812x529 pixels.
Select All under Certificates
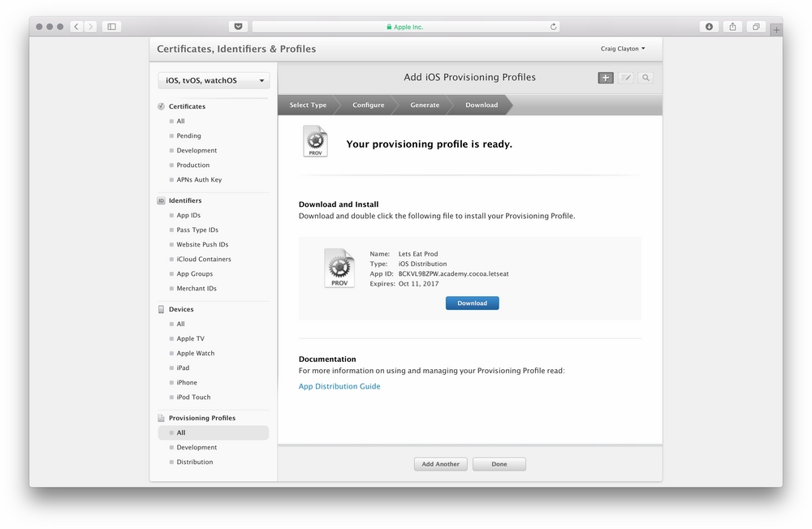(x=181, y=121)
